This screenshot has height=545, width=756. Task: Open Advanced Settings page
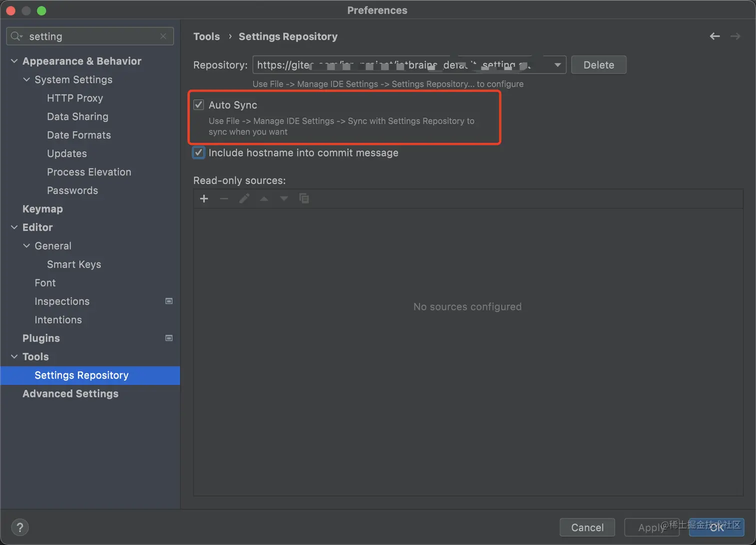point(70,393)
